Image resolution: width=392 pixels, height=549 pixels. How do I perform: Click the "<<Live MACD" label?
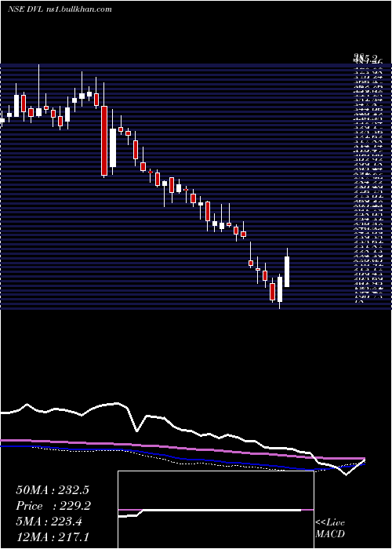click(x=330, y=529)
